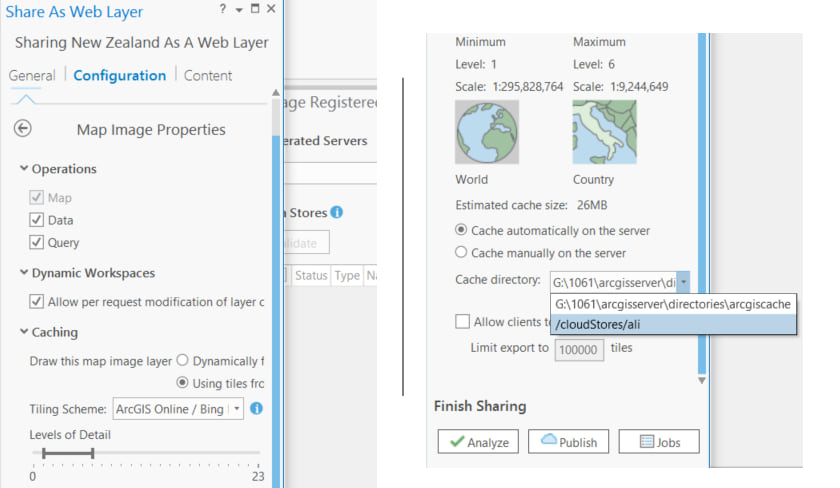Open the Cache directory dropdown arrow
This screenshot has height=488, width=840.
click(684, 282)
